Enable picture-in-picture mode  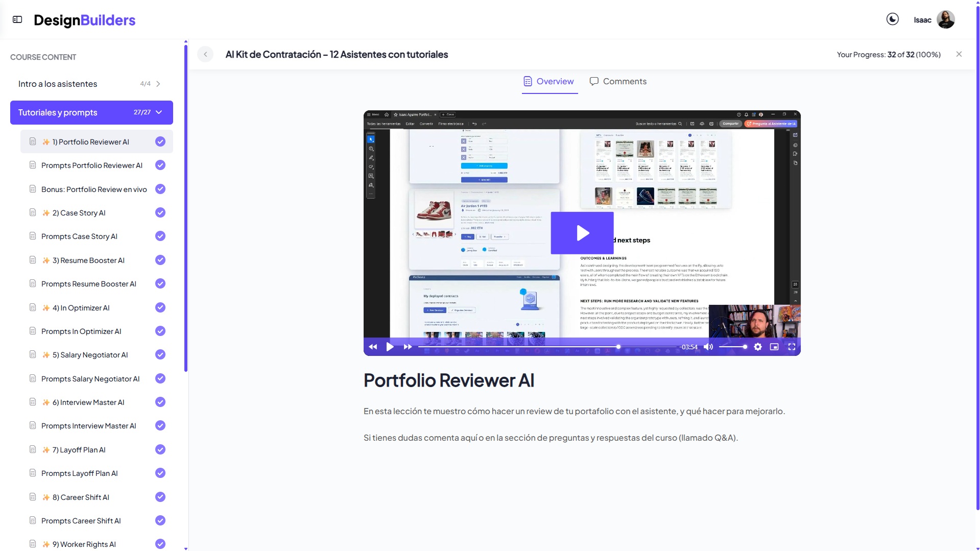[774, 347]
